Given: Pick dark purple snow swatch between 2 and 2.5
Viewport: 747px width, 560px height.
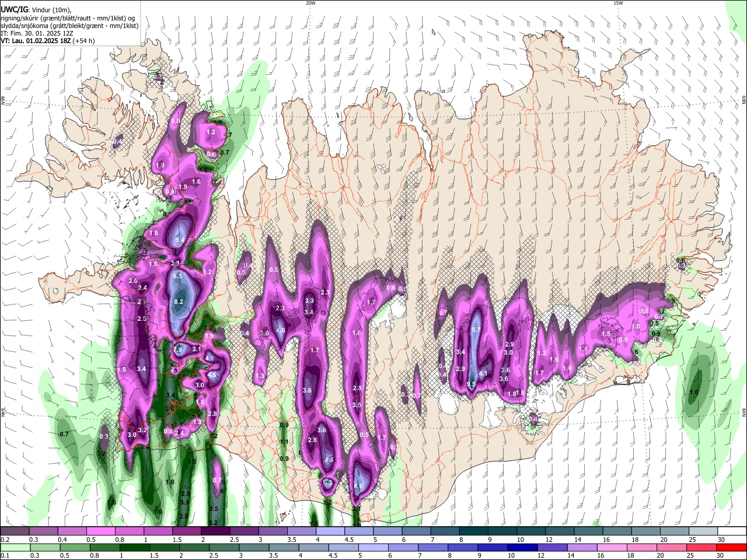Looking at the screenshot, I should pos(215,531).
